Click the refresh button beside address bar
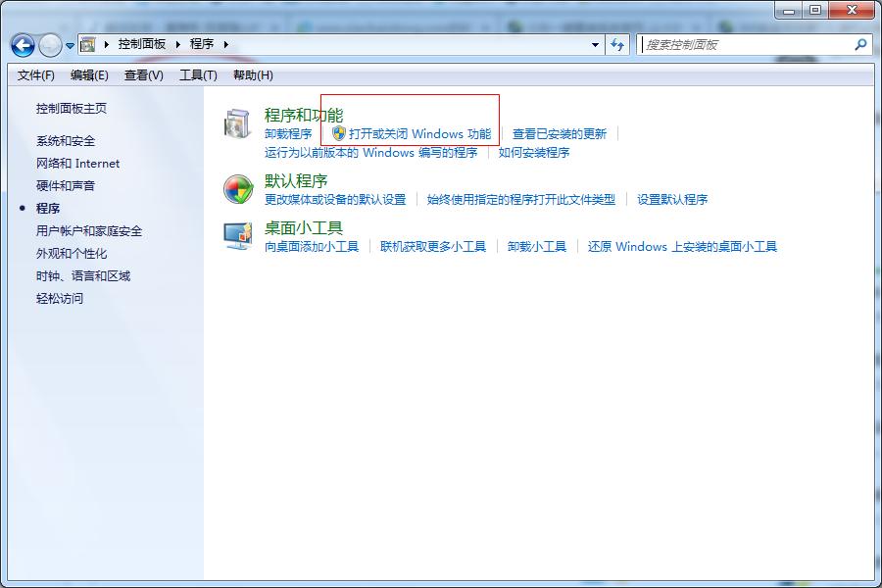 click(x=617, y=45)
